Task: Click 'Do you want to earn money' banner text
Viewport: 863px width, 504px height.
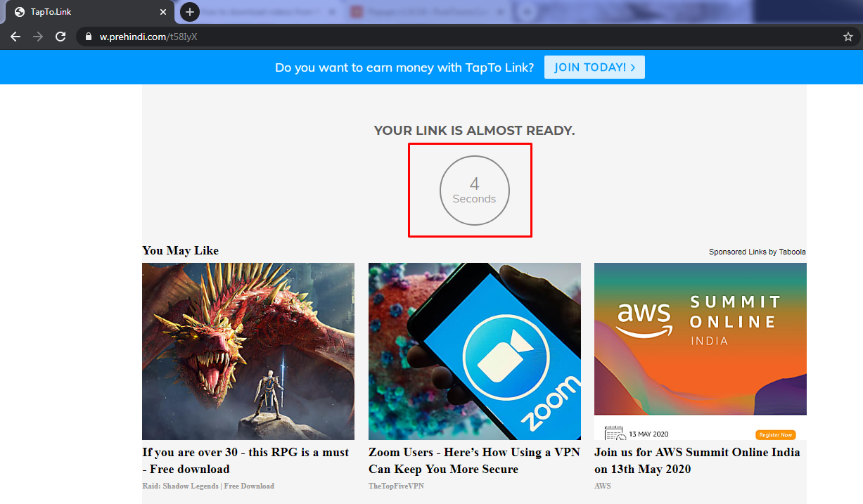Action: coord(404,67)
